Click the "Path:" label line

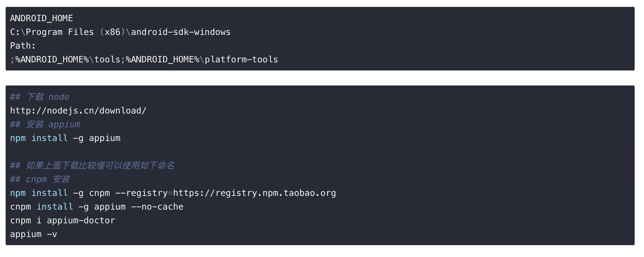(x=23, y=46)
